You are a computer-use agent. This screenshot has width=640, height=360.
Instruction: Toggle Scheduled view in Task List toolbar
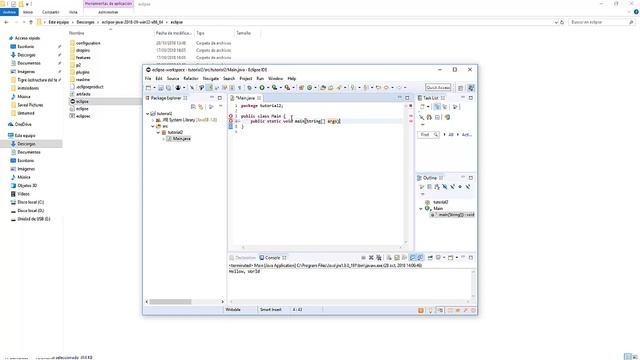[444, 107]
